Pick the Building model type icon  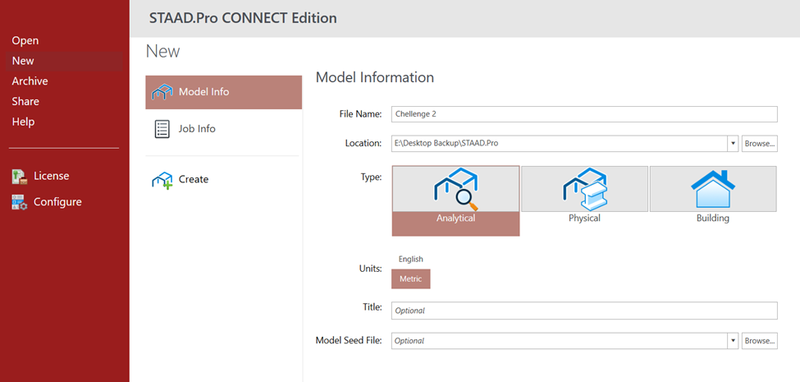[713, 189]
